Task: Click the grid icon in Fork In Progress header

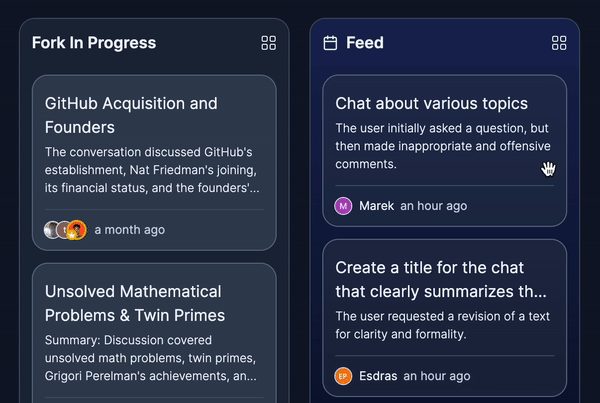Action: tap(268, 43)
